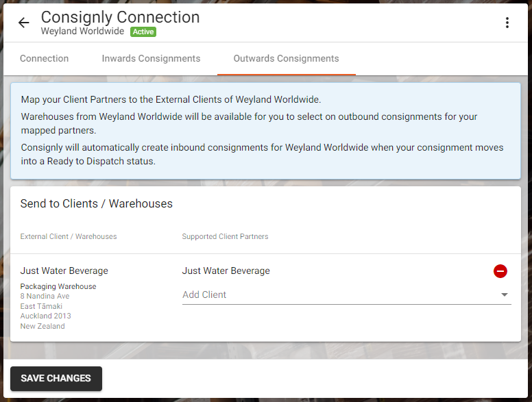Open the three-dot more options menu
The image size is (532, 402).
coord(507,23)
